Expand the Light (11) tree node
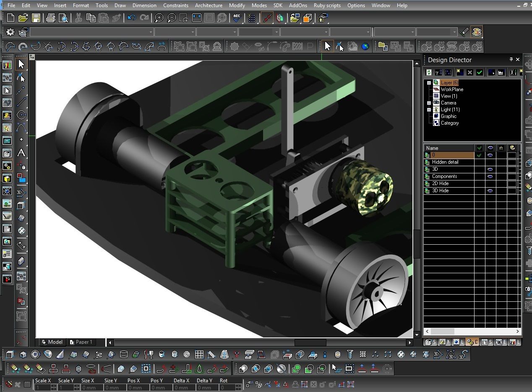The height and width of the screenshot is (392, 532). tap(429, 110)
